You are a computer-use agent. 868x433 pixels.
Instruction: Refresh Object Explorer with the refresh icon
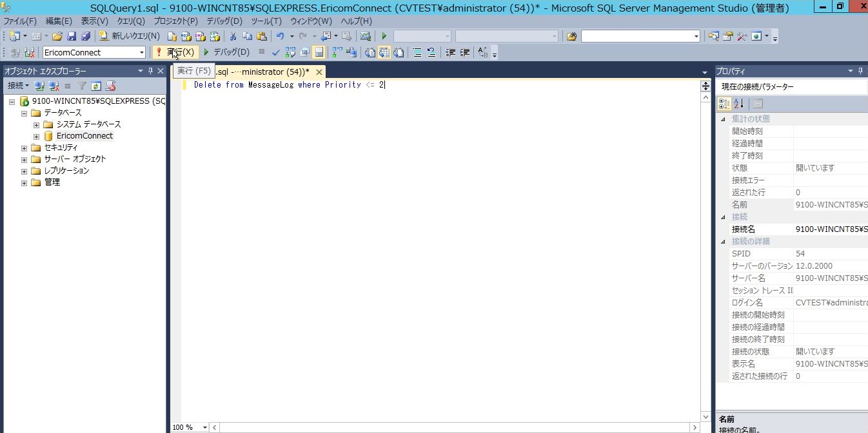(96, 86)
